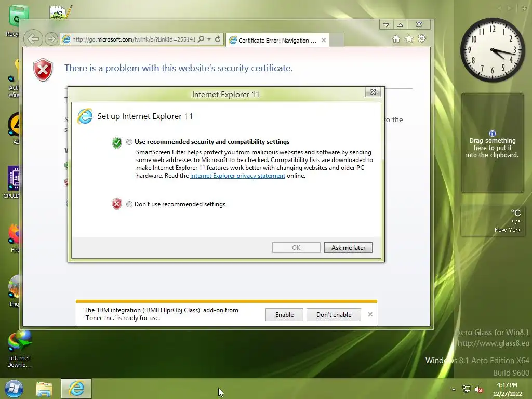The height and width of the screenshot is (399, 532).
Task: Open the ImgBurn desktop shortcut
Action: [x=14, y=291]
